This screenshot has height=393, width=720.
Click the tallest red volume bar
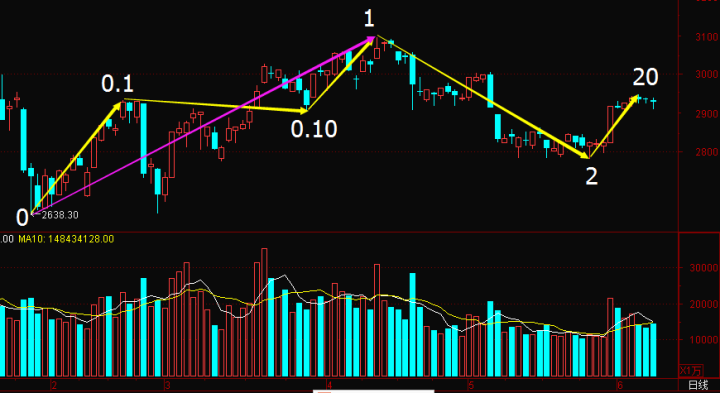click(264, 313)
